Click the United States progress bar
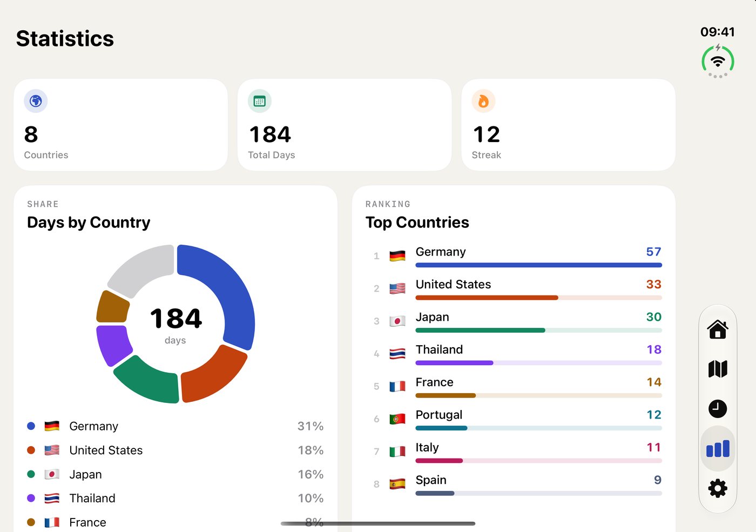Viewport: 756px width, 532px height. click(x=538, y=298)
